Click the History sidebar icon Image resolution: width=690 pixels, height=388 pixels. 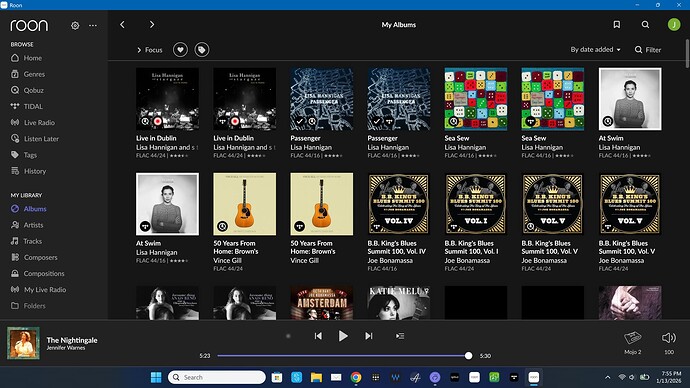point(15,171)
